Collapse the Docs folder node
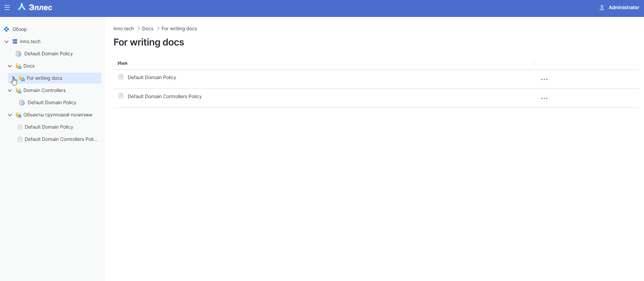This screenshot has height=281, width=644. pos(10,66)
